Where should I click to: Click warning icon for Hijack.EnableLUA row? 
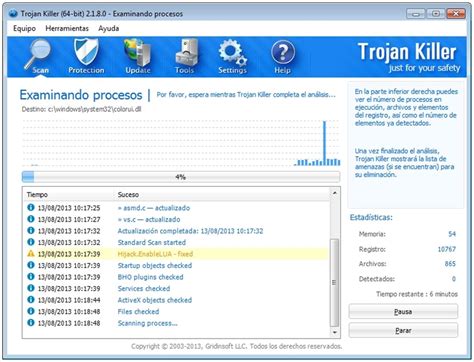pos(31,253)
